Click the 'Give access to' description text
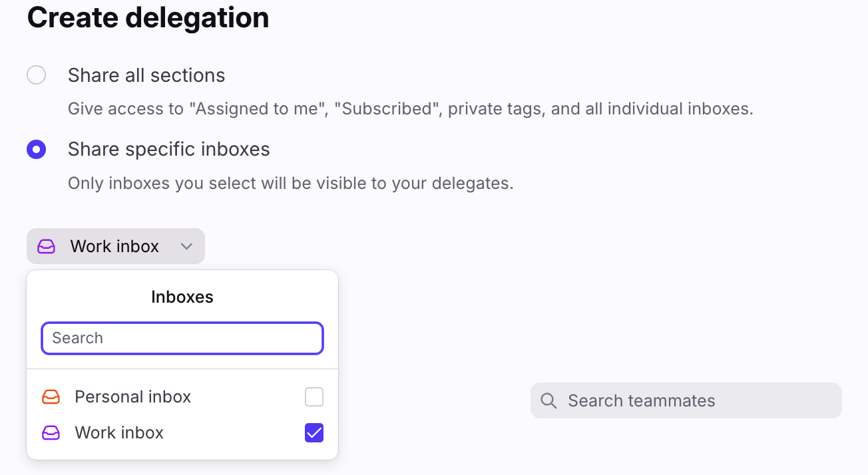The height and width of the screenshot is (475, 868). point(411,108)
